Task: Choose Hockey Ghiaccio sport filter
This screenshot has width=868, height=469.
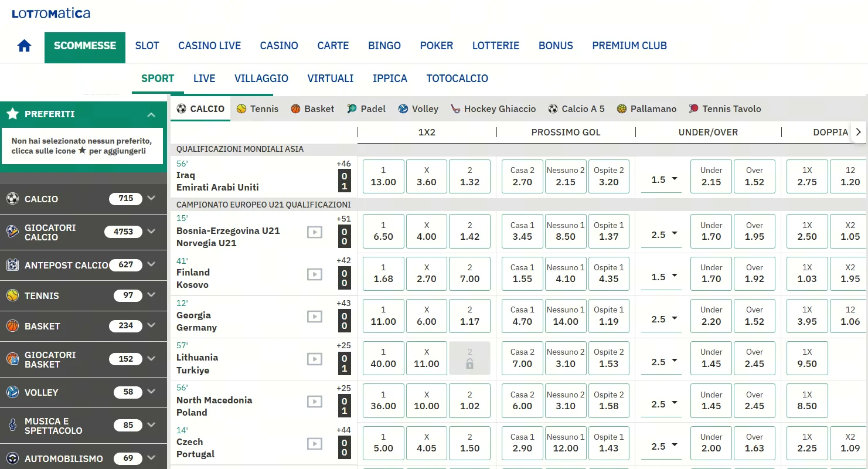Action: coord(493,109)
